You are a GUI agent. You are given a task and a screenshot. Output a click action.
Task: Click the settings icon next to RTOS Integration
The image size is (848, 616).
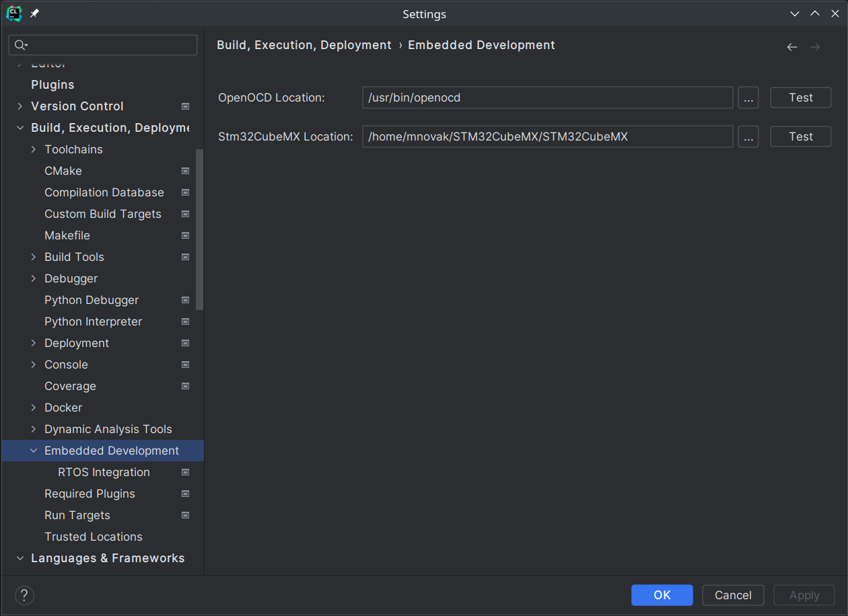coord(185,472)
